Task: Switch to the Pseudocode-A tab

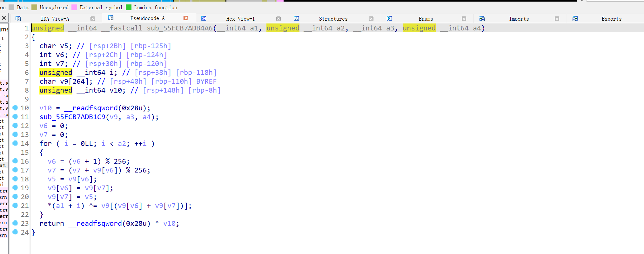Action: (147, 18)
